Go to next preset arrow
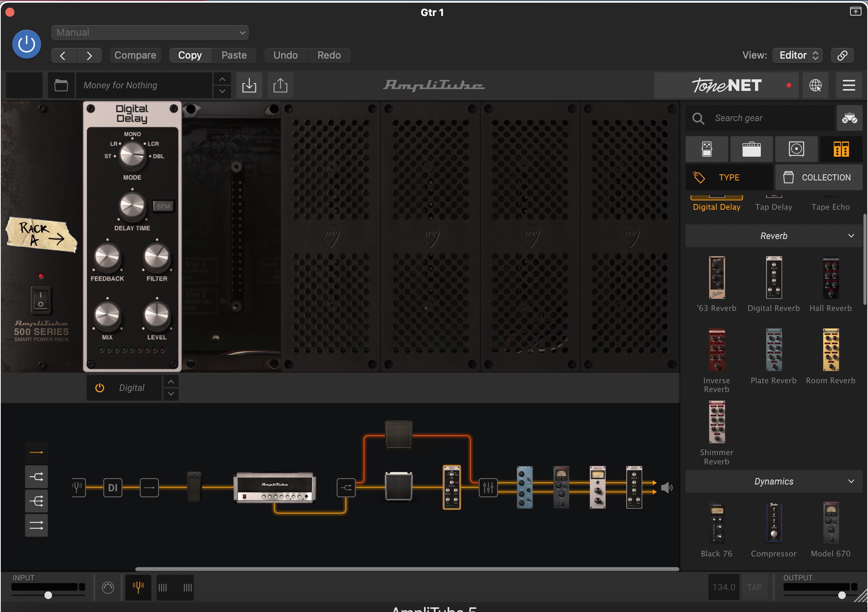This screenshot has width=868, height=612. point(89,56)
